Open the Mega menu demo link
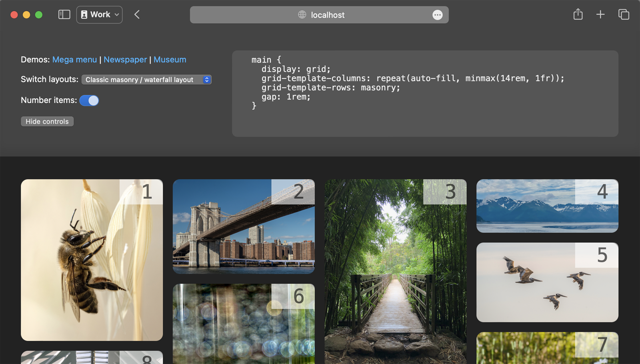 74,60
